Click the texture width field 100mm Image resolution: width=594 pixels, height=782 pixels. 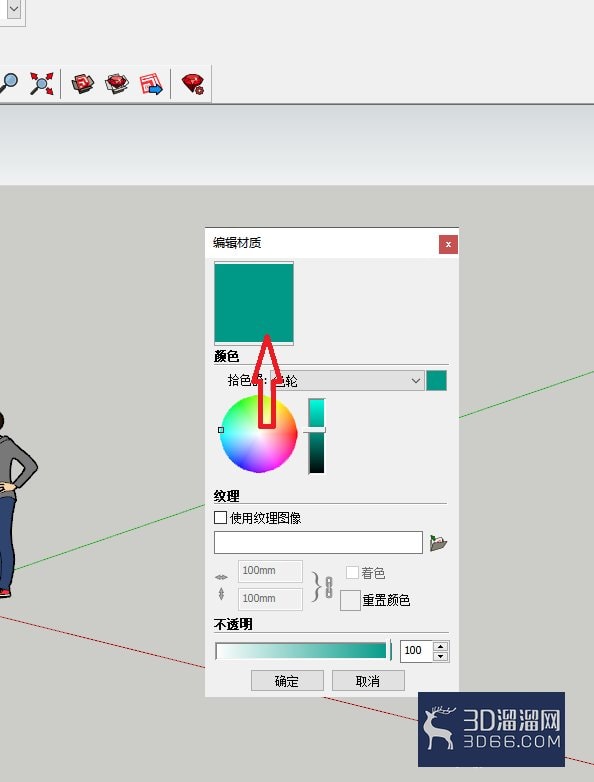270,571
